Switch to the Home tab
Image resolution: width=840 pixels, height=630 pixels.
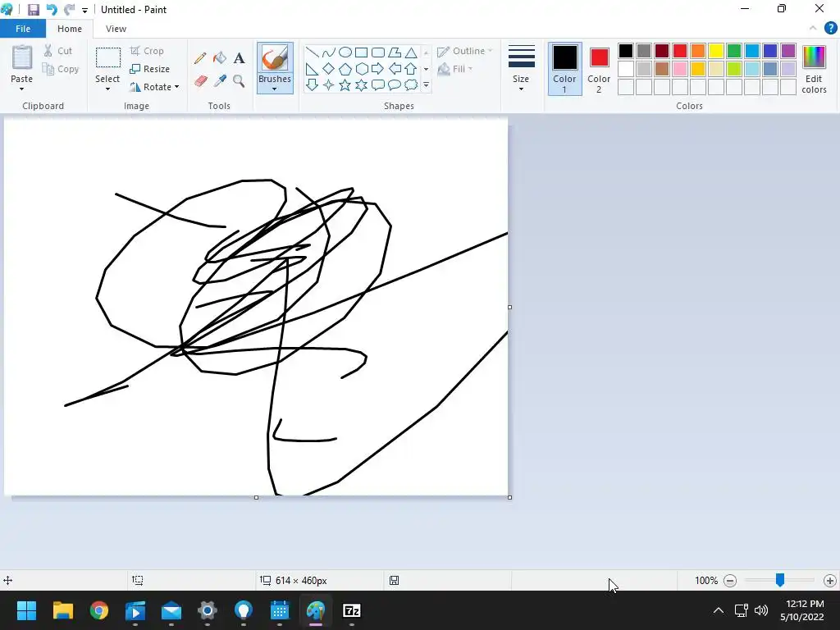coord(70,29)
